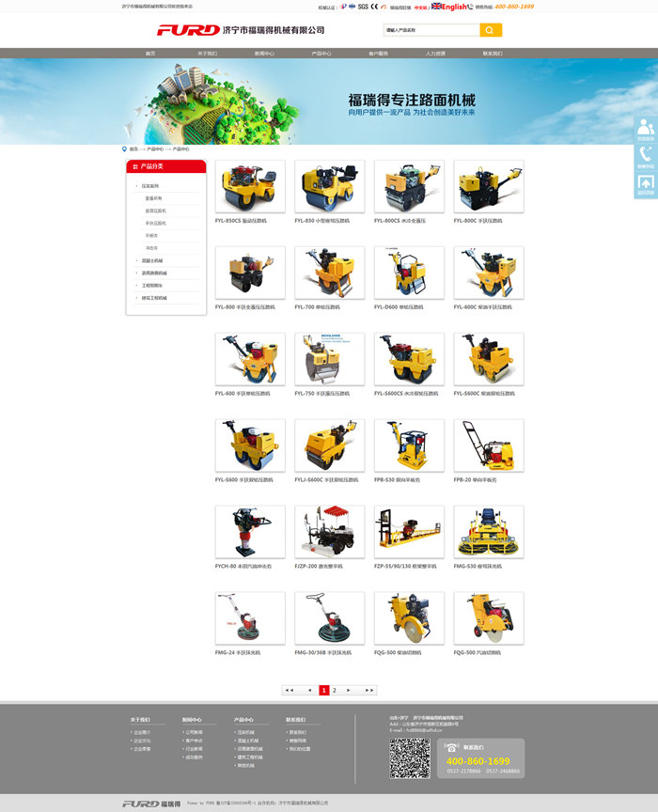
Task: Open 产品中心 in the gray navigation bar
Action: (x=321, y=54)
